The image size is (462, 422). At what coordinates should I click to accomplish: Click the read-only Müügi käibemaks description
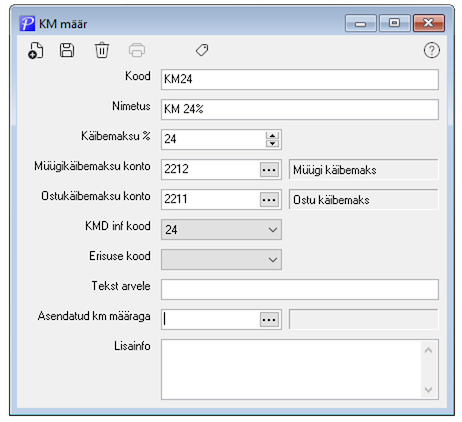click(363, 169)
